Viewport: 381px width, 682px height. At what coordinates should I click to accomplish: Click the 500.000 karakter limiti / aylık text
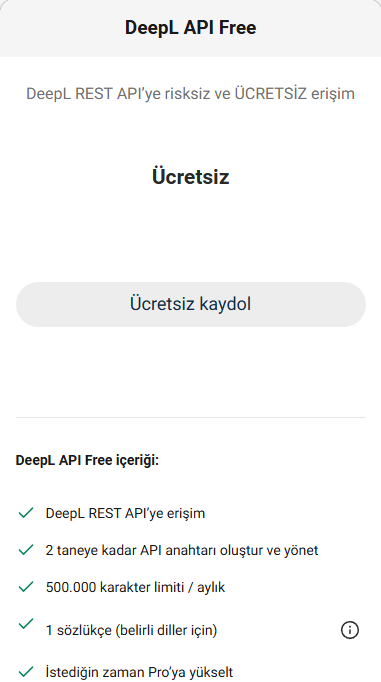coord(135,587)
